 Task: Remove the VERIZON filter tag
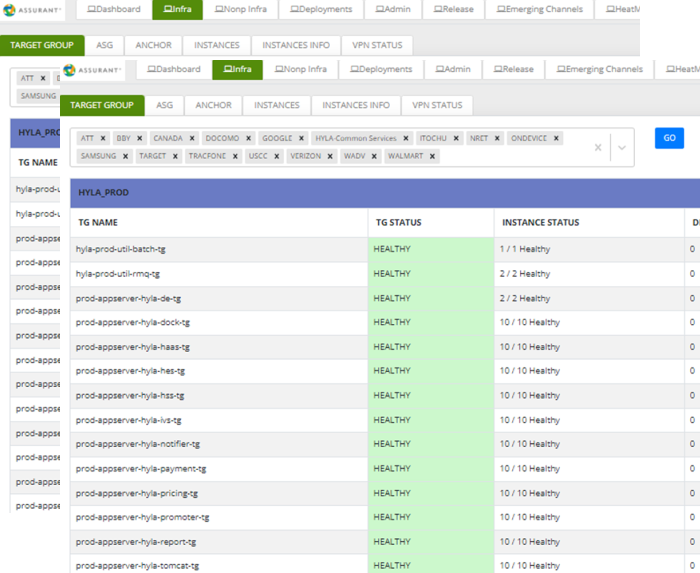(x=330, y=156)
